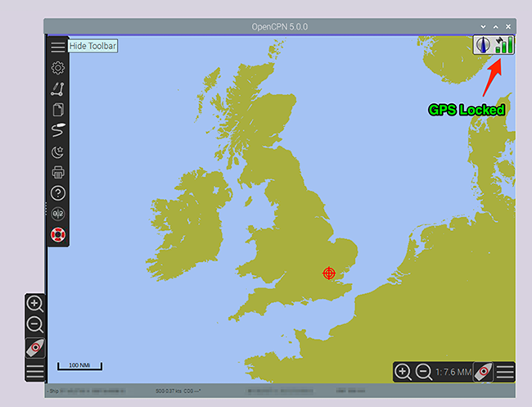Click the chart scale 1:7.6 MM field

pyautogui.click(x=453, y=372)
